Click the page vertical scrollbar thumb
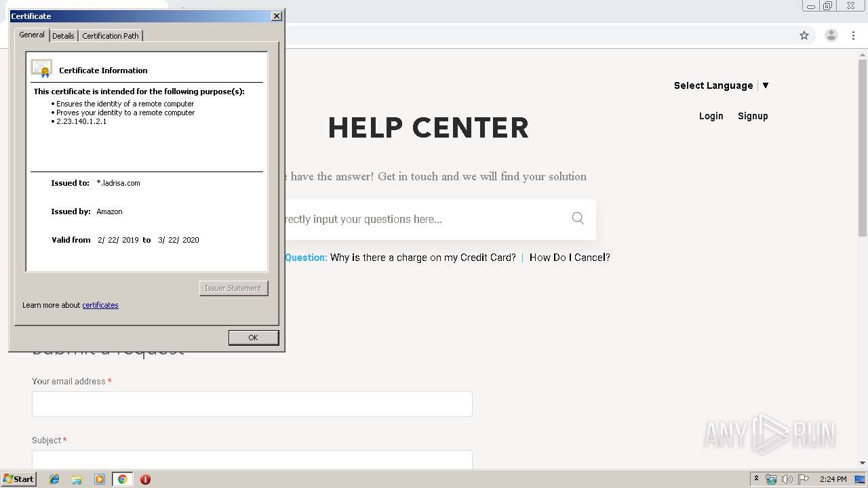868x488 pixels. 863,149
